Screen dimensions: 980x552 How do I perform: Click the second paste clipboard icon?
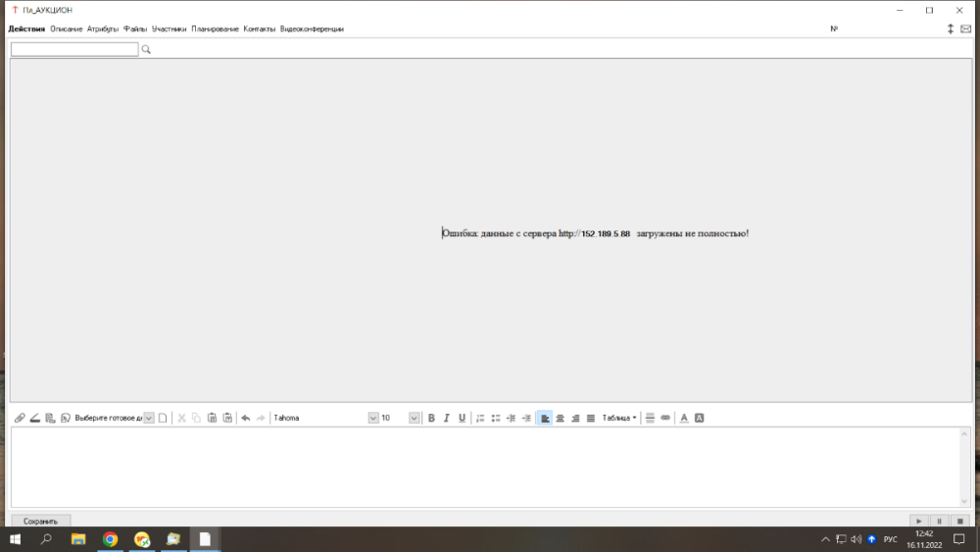227,418
